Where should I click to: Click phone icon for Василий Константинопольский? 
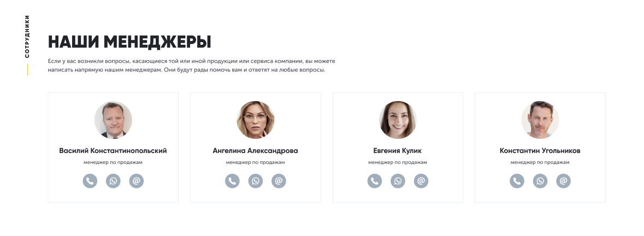point(90,181)
